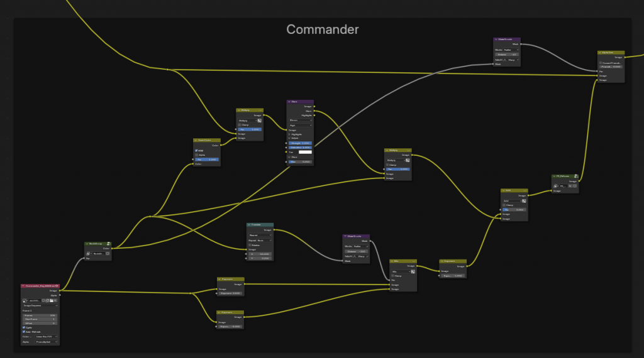The height and width of the screenshot is (358, 644).
Task: Collapse the Transform node via header arrow
Action: [249, 224]
